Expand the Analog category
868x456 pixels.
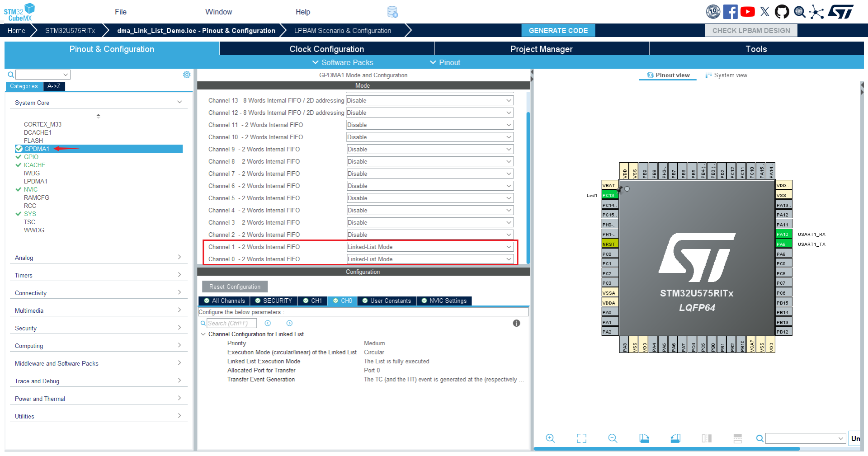[x=99, y=258]
